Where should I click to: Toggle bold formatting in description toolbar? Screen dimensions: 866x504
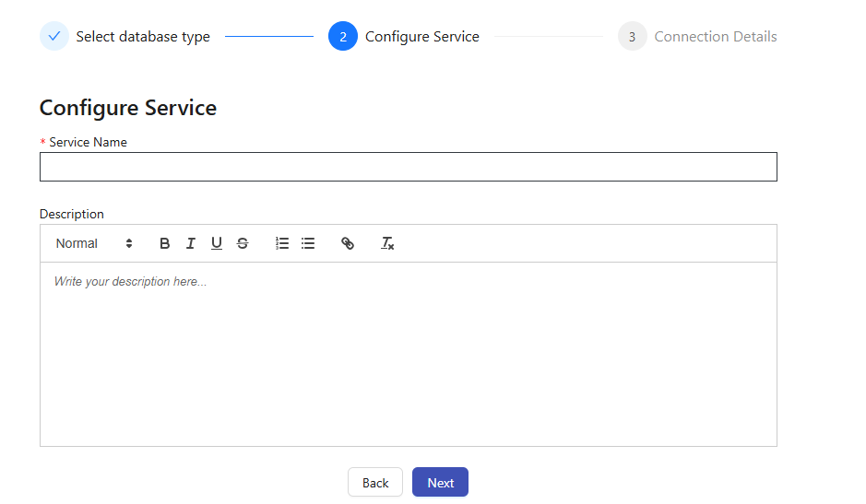(x=165, y=243)
